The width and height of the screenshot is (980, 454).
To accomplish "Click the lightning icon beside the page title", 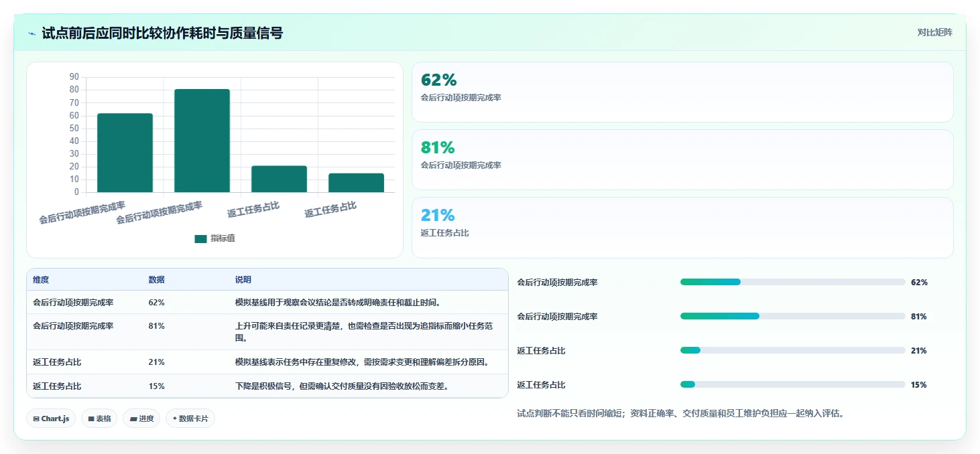I will click(32, 33).
